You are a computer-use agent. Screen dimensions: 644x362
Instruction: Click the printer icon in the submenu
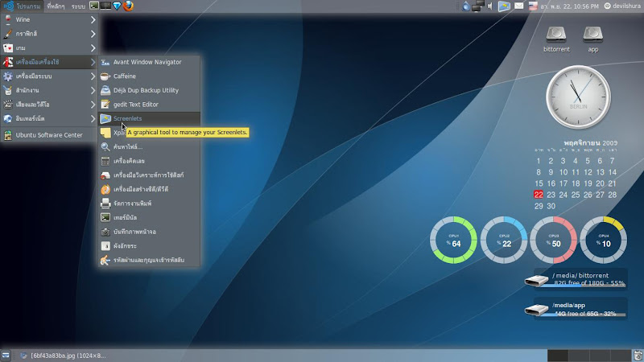tap(105, 204)
